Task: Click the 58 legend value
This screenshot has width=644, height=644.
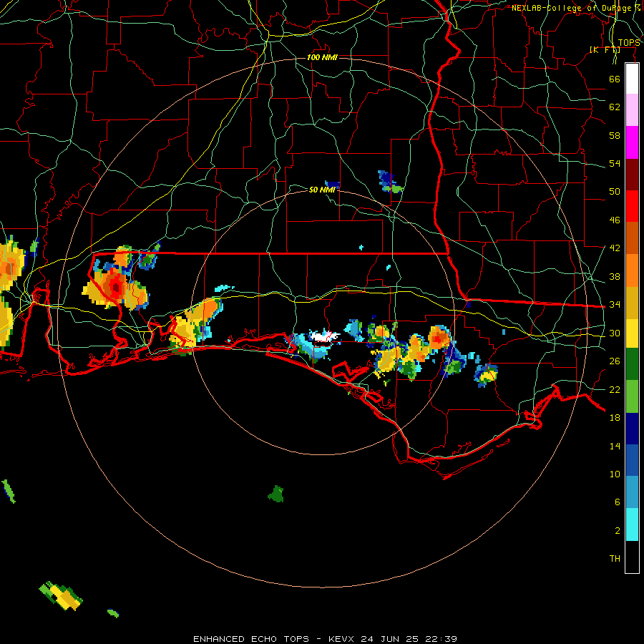Action: coord(615,135)
